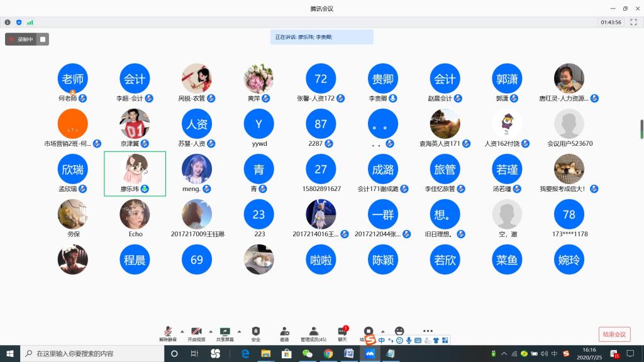Expand the arrow beside 解除静音

(x=182, y=331)
